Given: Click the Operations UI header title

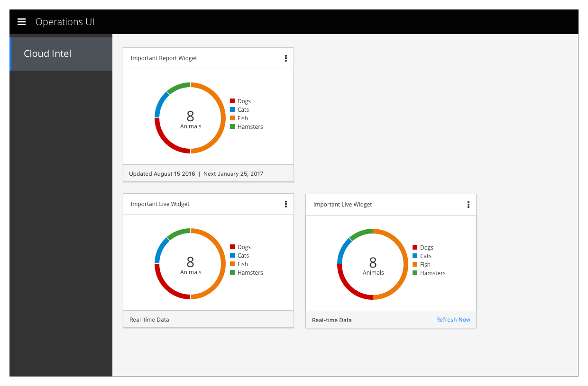Looking at the screenshot, I should (x=65, y=22).
